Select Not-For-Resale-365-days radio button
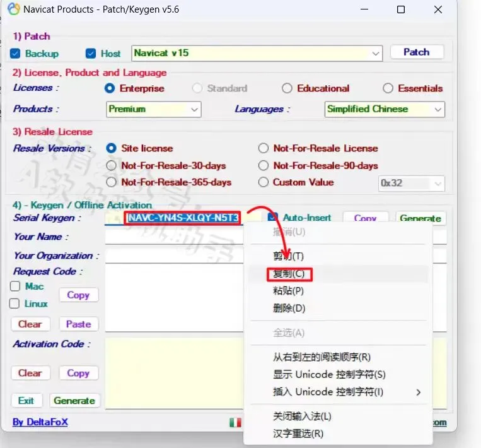481x448 pixels. click(111, 182)
